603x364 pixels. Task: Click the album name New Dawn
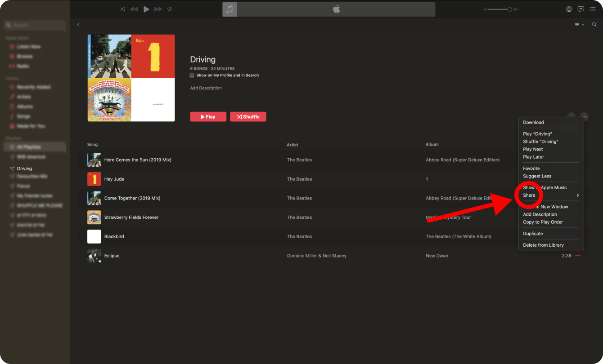point(437,256)
